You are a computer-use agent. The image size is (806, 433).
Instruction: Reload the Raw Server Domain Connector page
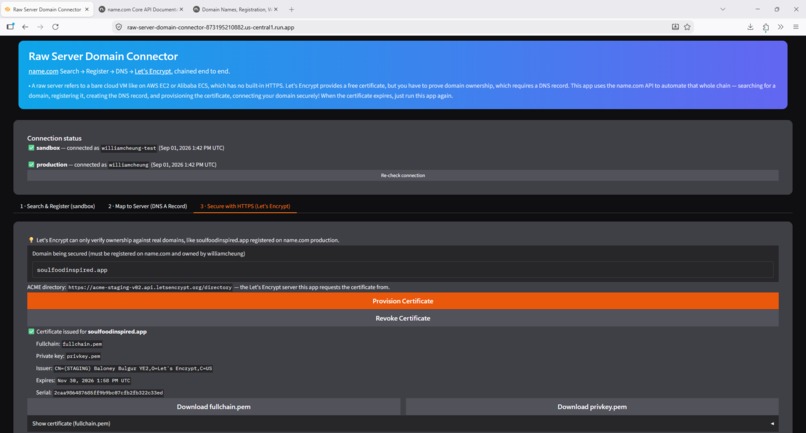(x=55, y=27)
